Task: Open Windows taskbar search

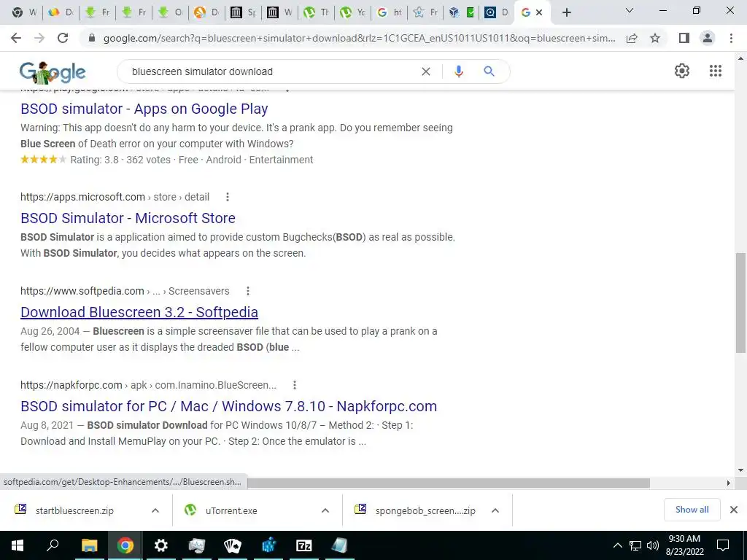Action: tap(53, 545)
